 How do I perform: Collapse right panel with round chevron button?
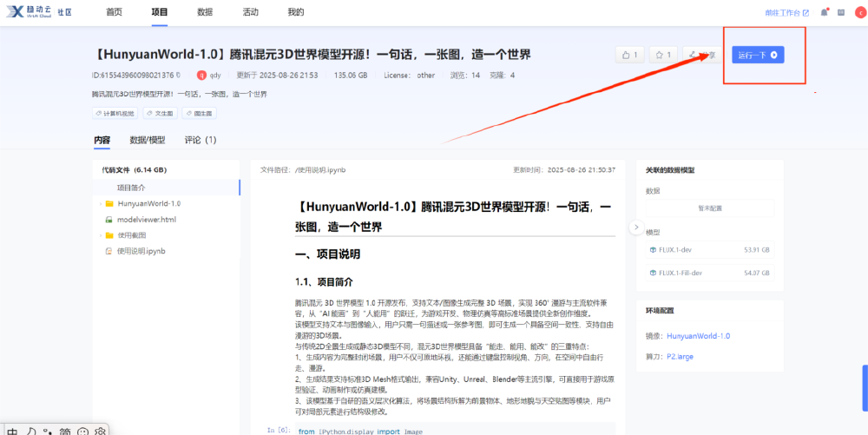coord(636,227)
